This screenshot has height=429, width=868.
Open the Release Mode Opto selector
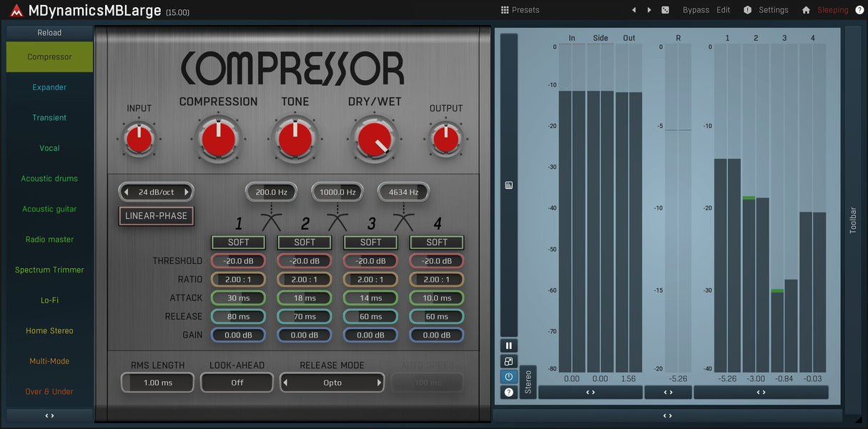coord(332,383)
